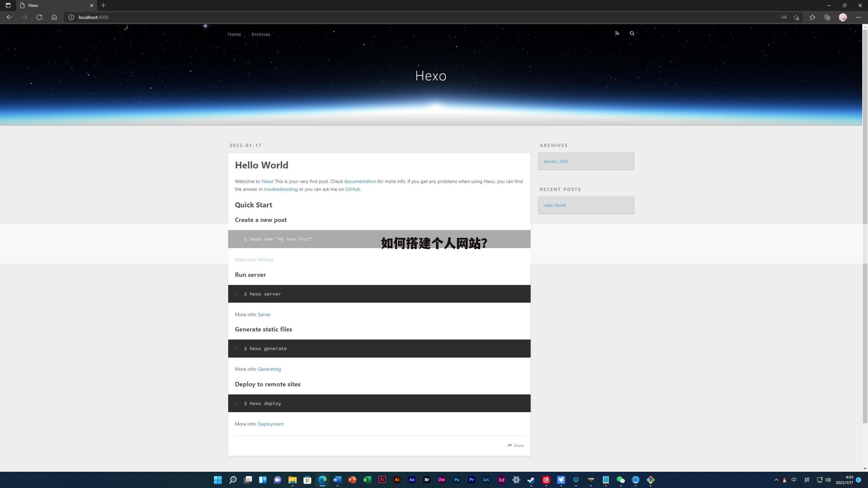Close the Hexo tab
The height and width of the screenshot is (488, 868).
(92, 5)
